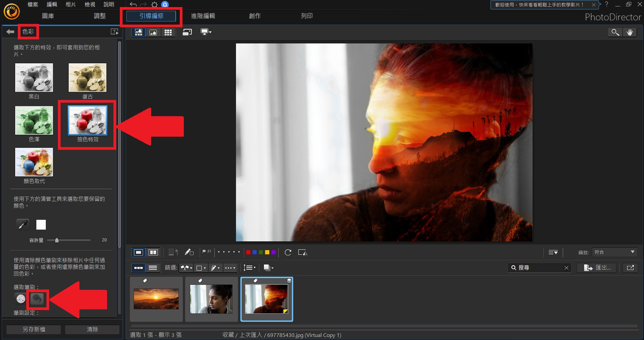Viewport: 644px width, 340px height.
Task: Show single photo view
Action: [138, 252]
